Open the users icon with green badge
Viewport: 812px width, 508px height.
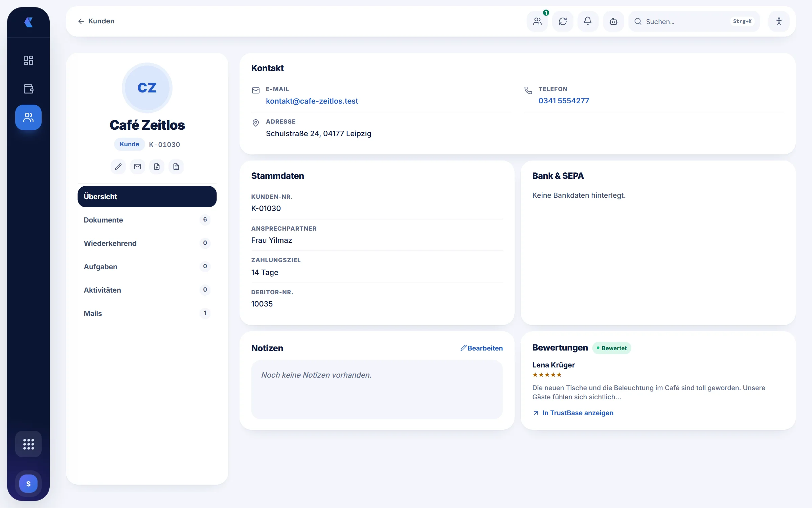(537, 21)
